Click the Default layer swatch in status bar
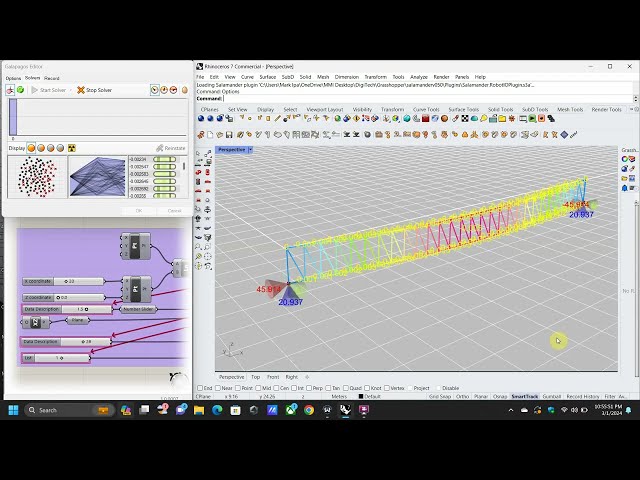The image size is (640, 480). coord(361,396)
